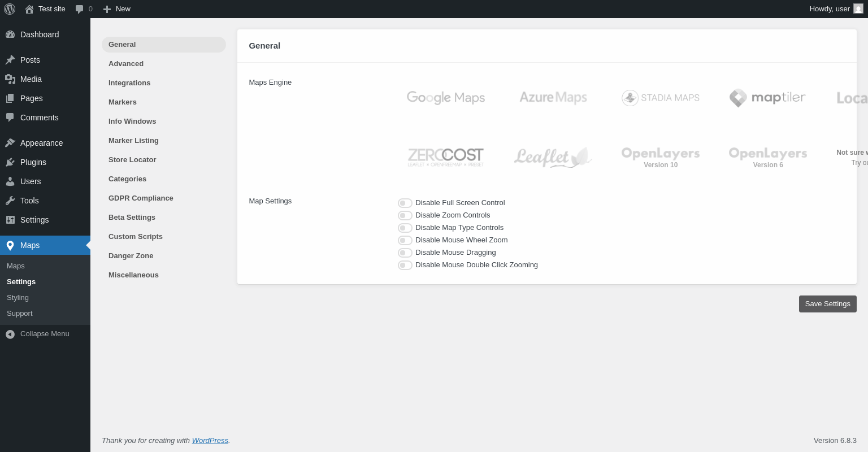The height and width of the screenshot is (452, 868).
Task: Select the Stadia Maps engine logo
Action: [x=661, y=98]
